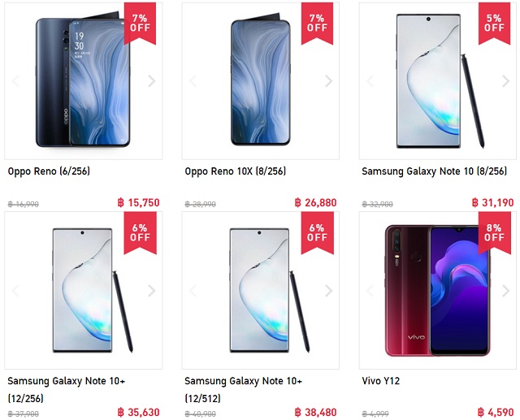Show next image of Galaxy Note 10 (8/256)

coord(505,81)
